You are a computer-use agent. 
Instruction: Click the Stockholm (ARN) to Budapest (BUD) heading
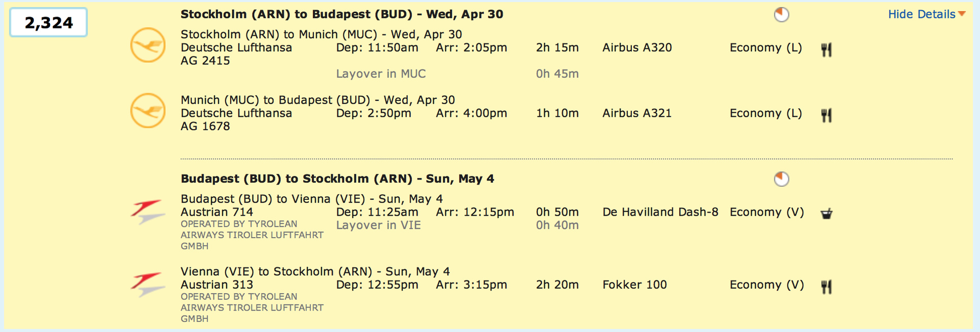click(x=341, y=14)
